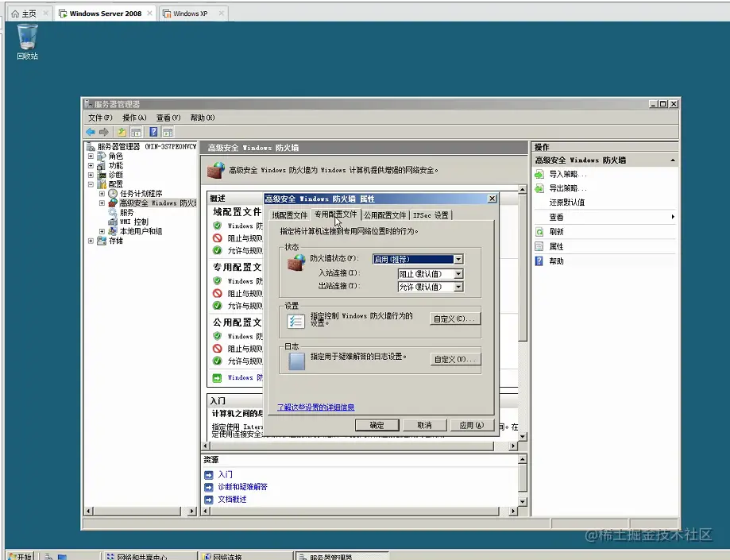The height and width of the screenshot is (560, 730).
Task: Click the blue Help toolbar icon
Action: 153,132
